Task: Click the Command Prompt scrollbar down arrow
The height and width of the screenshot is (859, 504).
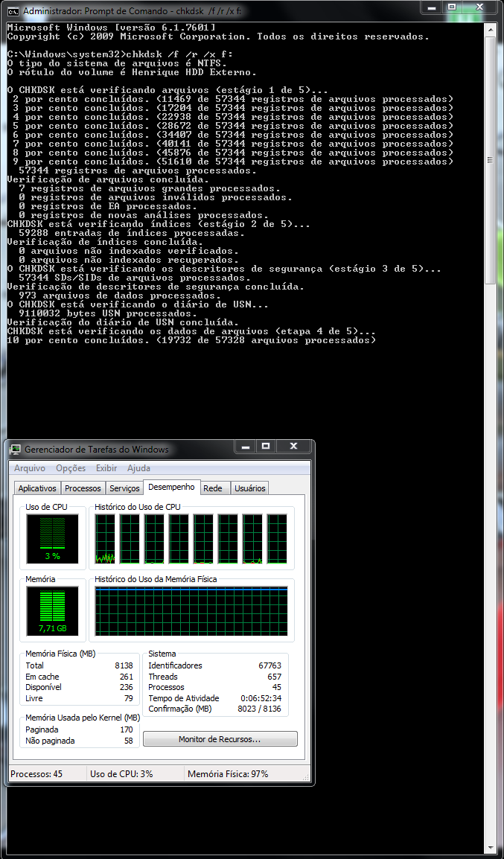Action: pos(490,849)
